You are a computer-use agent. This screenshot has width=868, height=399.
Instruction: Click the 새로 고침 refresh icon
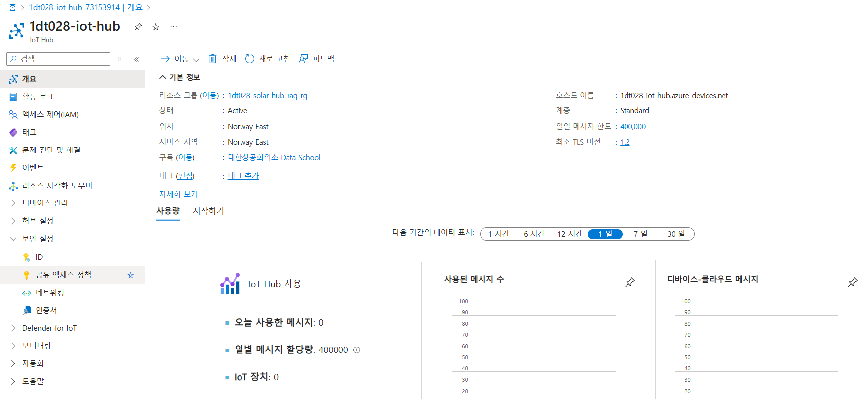click(250, 59)
